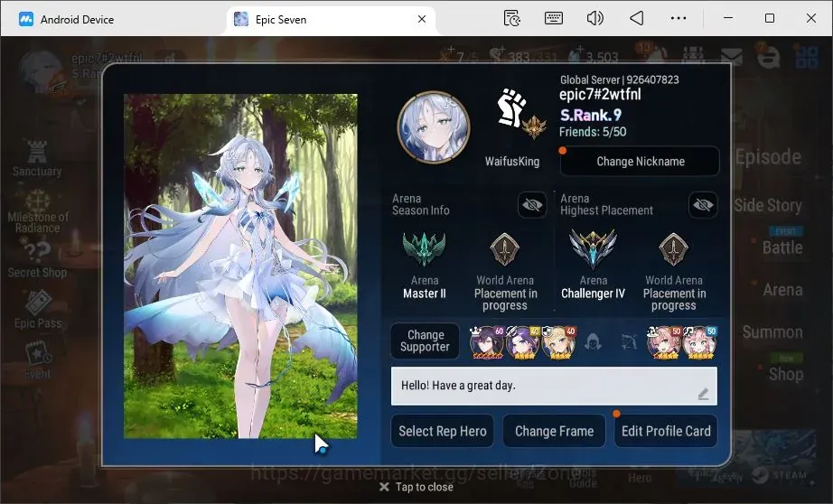Select the WaifusKing guild fist emblem
833x504 pixels.
pos(511,108)
